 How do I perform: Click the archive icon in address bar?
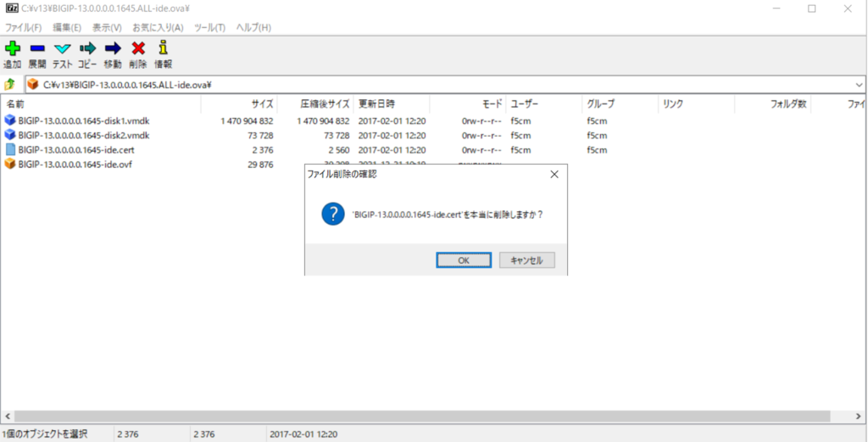pos(33,85)
